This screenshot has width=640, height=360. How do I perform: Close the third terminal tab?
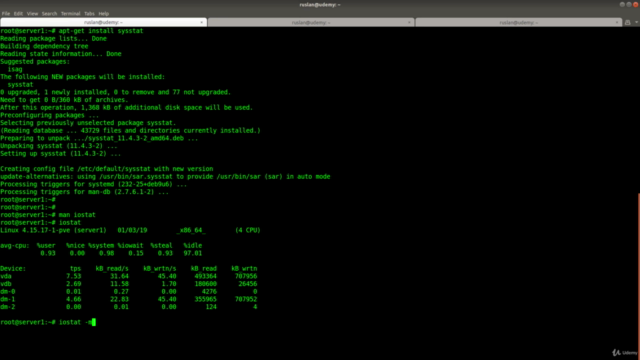click(617, 22)
